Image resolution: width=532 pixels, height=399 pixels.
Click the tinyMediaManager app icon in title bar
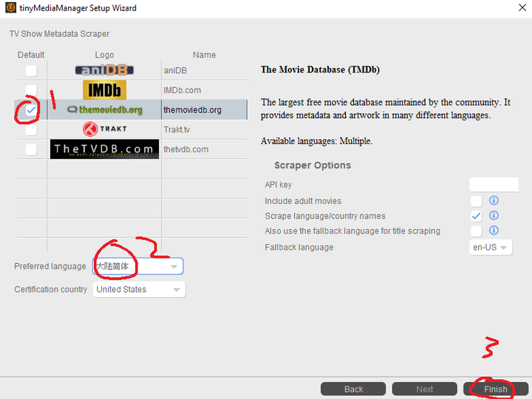pos(10,7)
